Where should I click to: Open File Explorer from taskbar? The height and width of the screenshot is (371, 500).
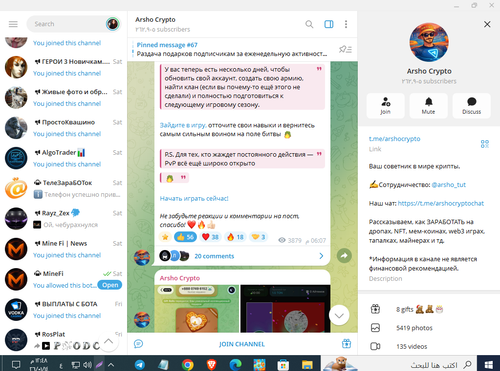307,364
